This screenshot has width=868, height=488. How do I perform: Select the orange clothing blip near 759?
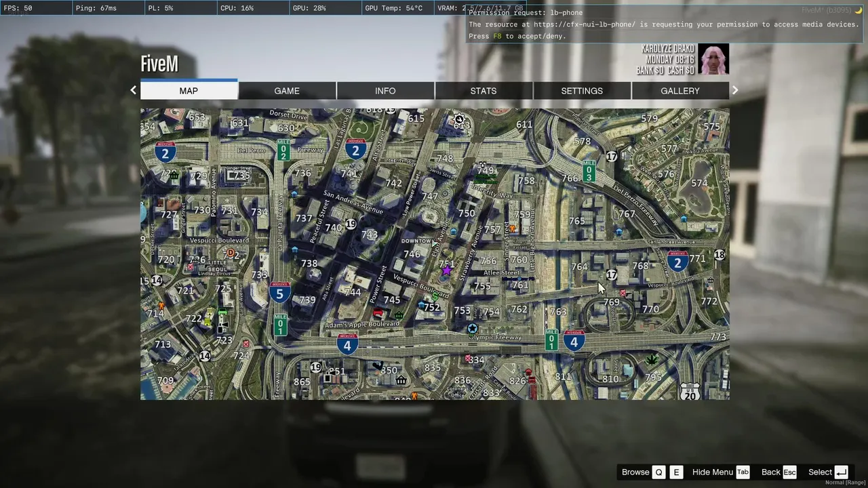[x=513, y=228]
